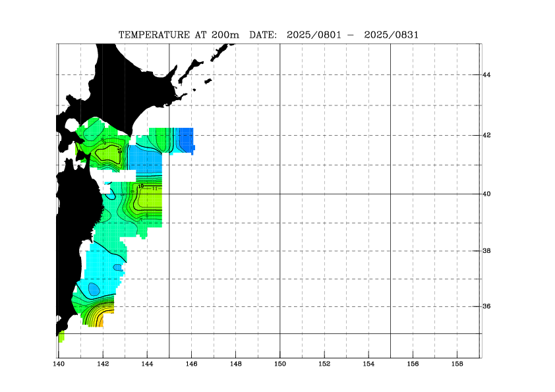Click the 36 latitude label on the right axis

487,306
